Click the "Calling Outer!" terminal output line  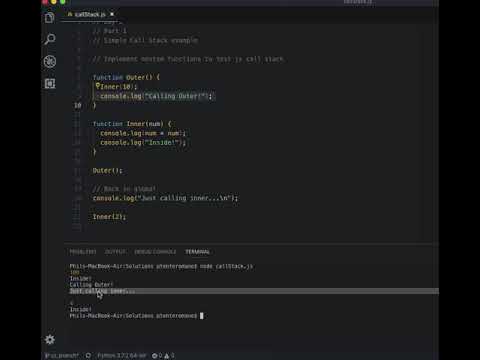coord(91,285)
